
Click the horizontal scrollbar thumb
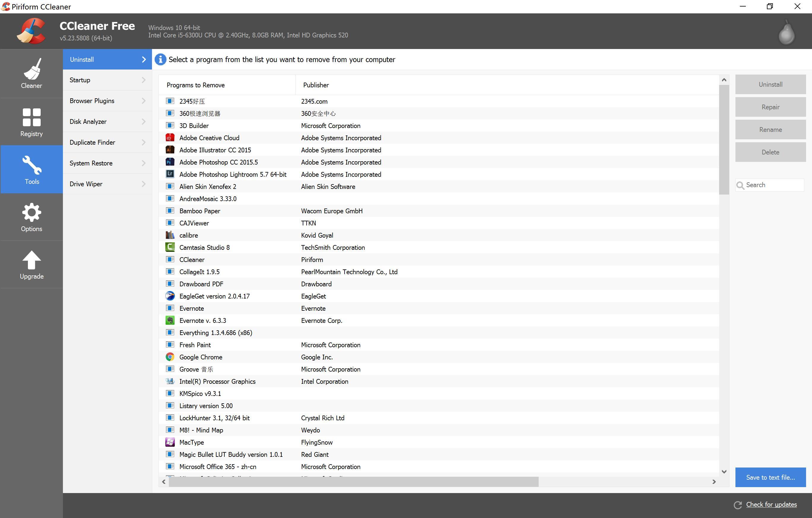353,481
